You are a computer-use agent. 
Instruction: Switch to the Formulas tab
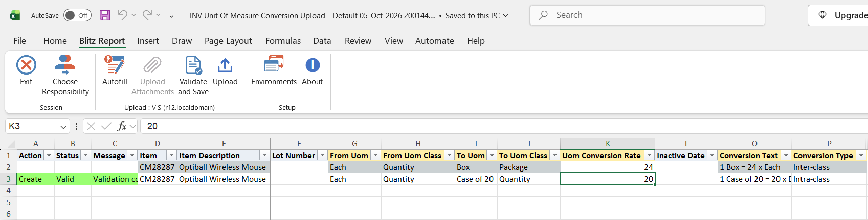click(283, 41)
